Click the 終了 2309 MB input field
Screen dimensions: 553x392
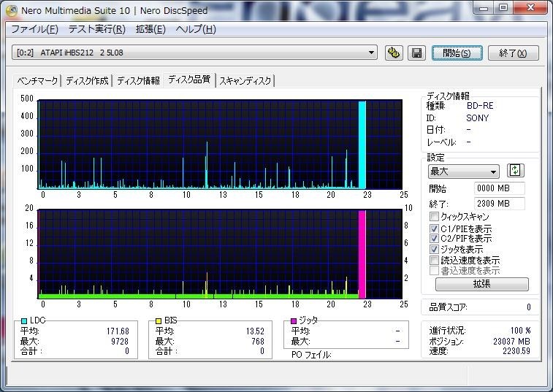click(499, 204)
